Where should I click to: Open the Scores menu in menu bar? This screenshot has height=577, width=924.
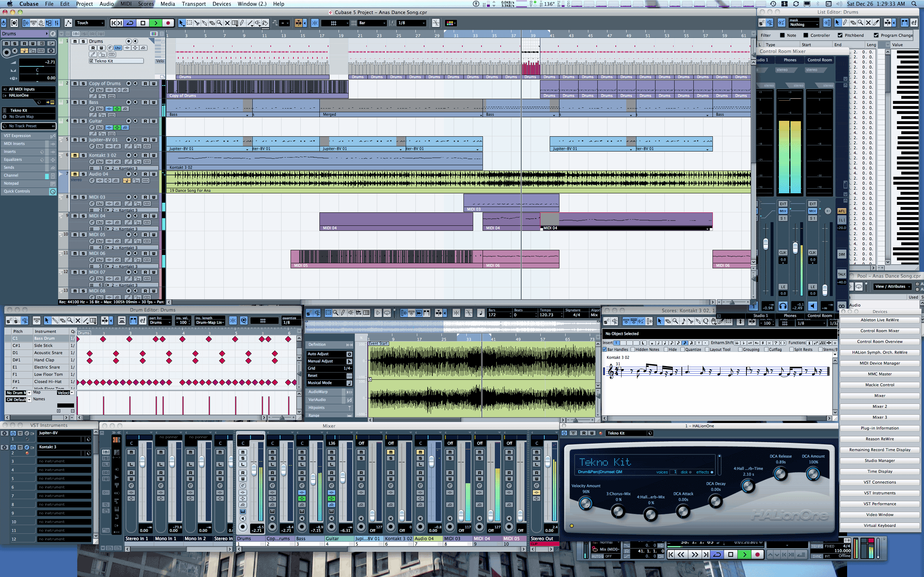pos(146,4)
